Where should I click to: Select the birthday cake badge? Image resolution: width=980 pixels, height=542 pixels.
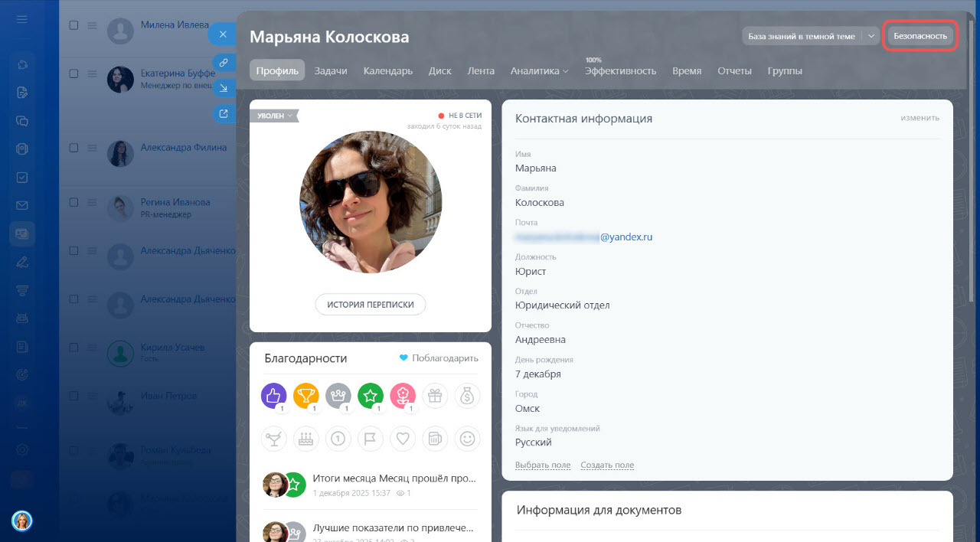point(305,439)
